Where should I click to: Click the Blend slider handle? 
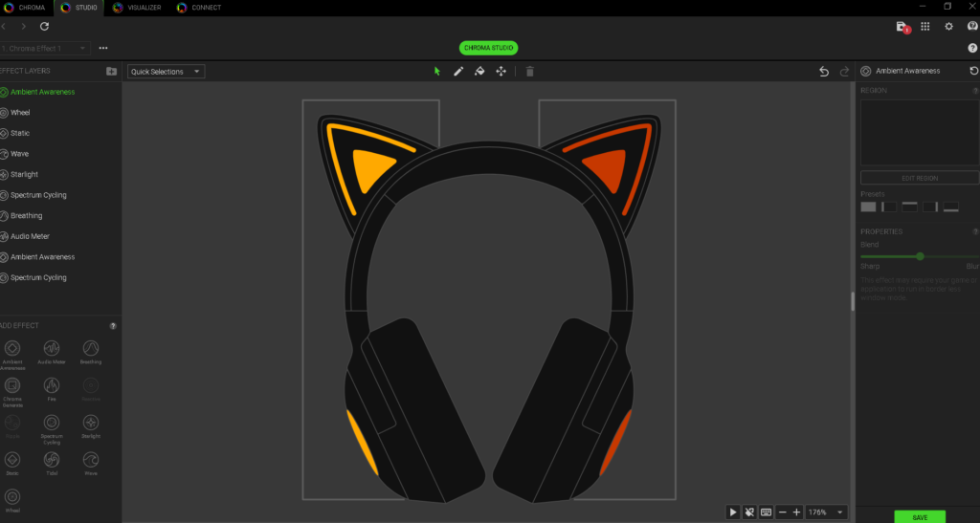coord(920,256)
